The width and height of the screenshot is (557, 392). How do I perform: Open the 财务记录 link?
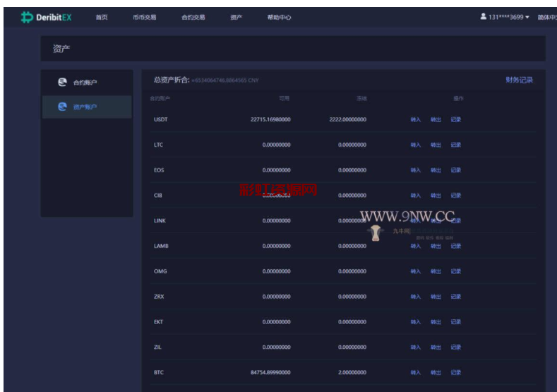coord(519,81)
